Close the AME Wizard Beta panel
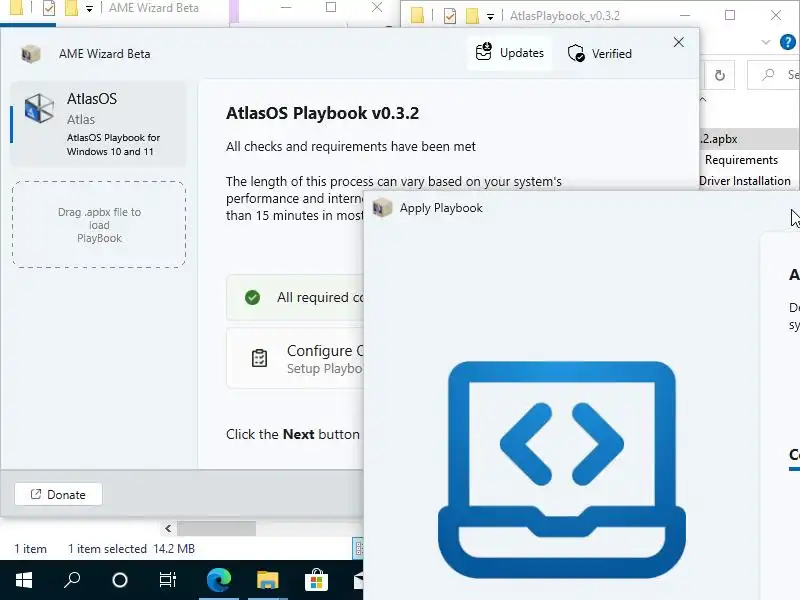This screenshot has height=600, width=800. pos(678,42)
